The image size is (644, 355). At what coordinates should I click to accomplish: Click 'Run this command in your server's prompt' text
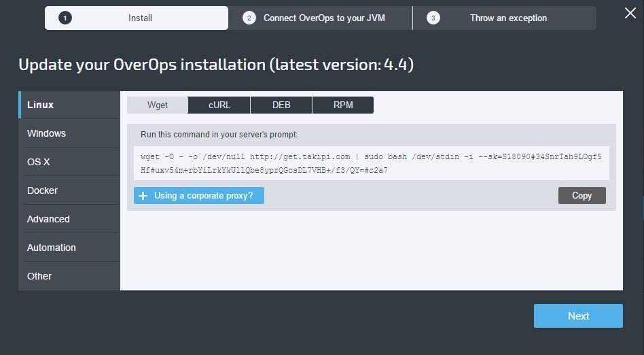coord(219,135)
